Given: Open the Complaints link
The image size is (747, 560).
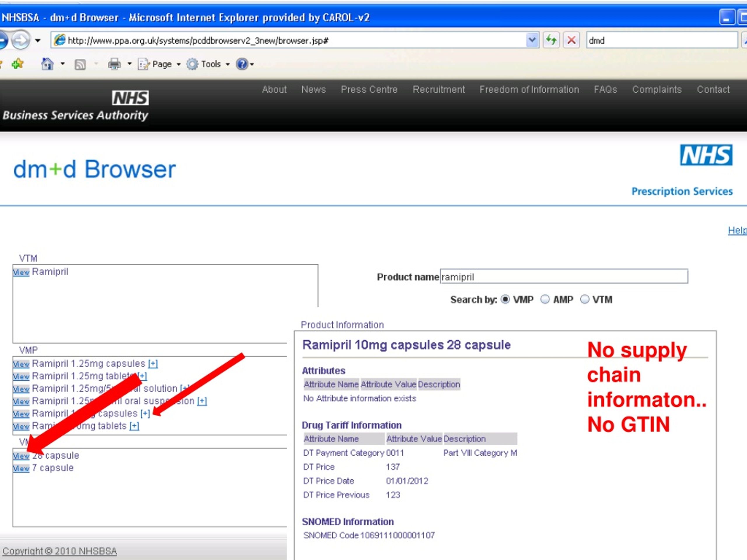Looking at the screenshot, I should [657, 90].
